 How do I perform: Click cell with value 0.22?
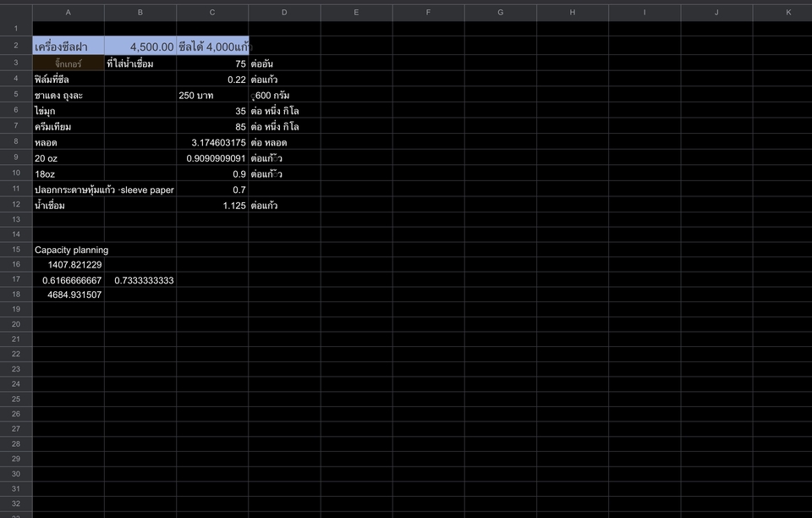[212, 80]
